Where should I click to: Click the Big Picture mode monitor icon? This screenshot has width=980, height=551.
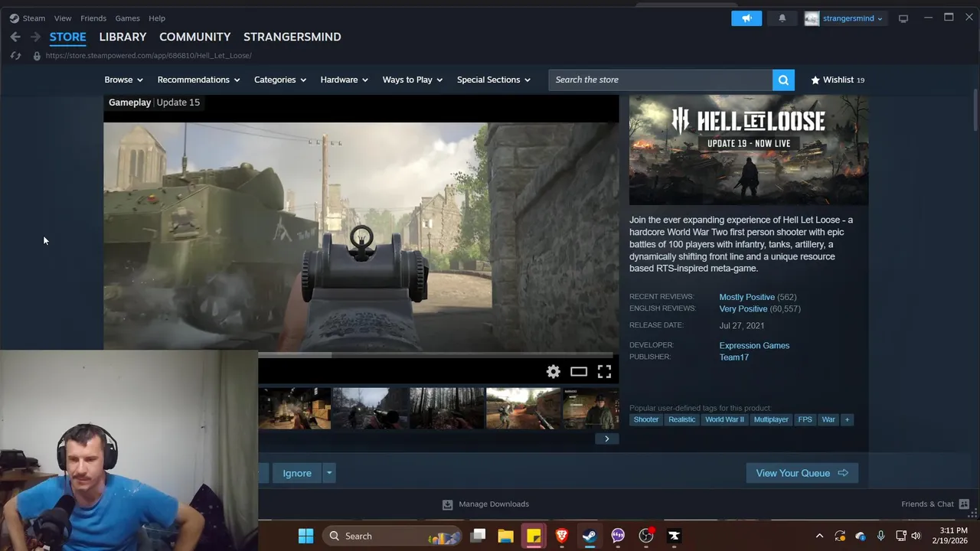coord(903,18)
